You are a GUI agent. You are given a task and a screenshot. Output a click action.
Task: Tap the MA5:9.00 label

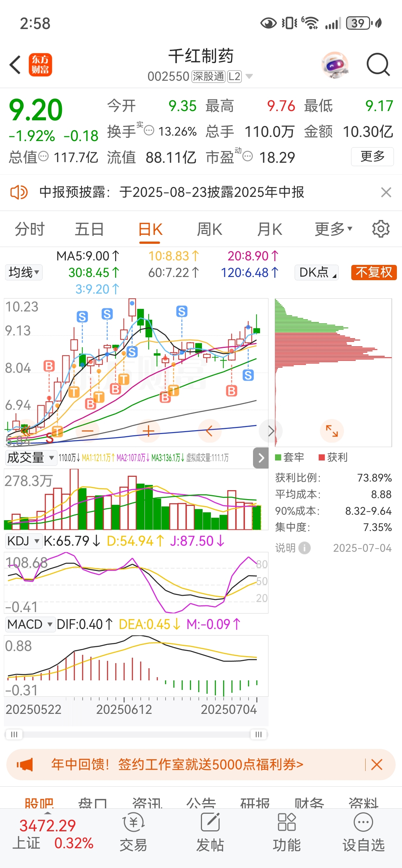pyautogui.click(x=88, y=256)
